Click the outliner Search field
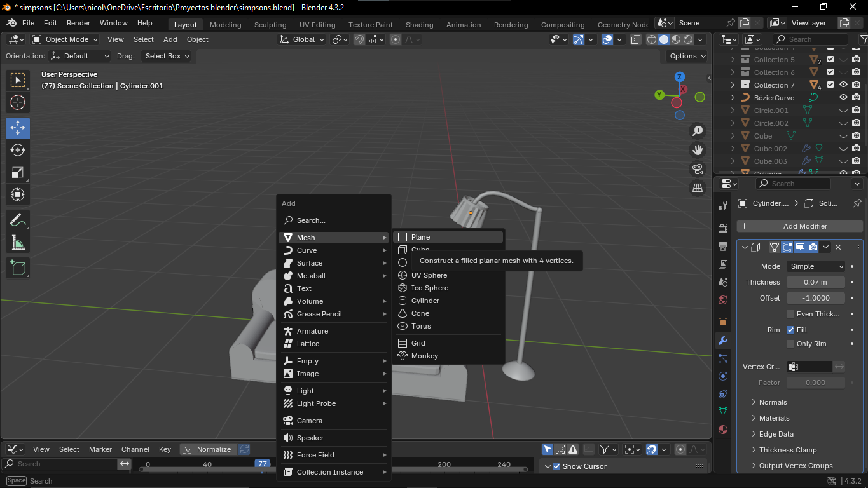 (x=809, y=39)
